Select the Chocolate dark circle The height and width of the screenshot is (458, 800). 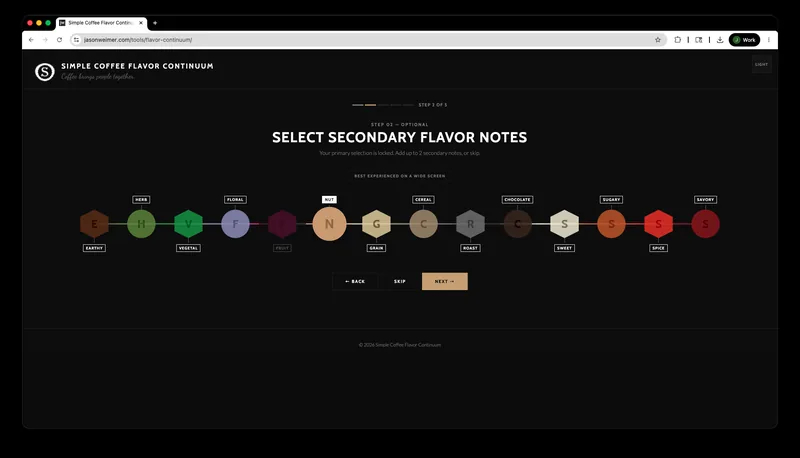point(517,223)
